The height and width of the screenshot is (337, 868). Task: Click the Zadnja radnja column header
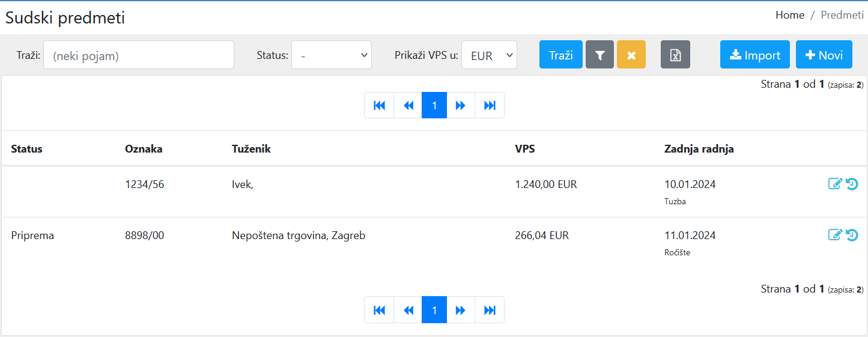[699, 149]
